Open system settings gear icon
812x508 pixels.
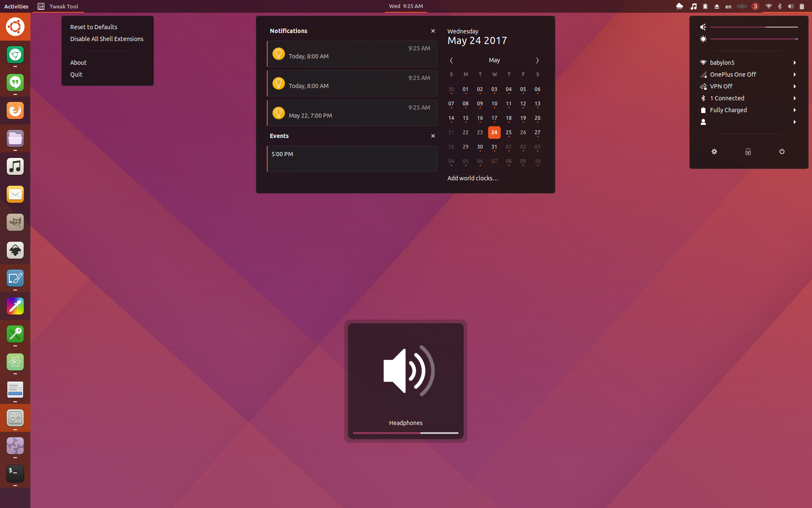(x=714, y=152)
